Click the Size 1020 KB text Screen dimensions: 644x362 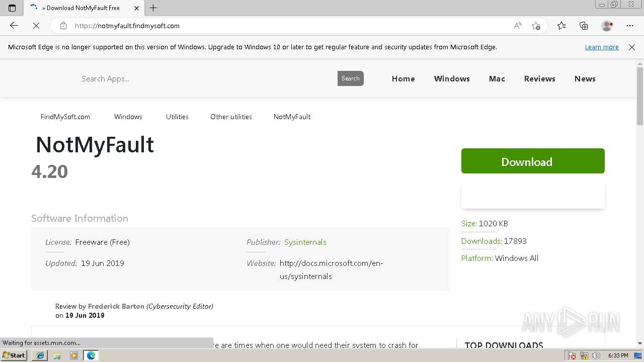click(485, 224)
